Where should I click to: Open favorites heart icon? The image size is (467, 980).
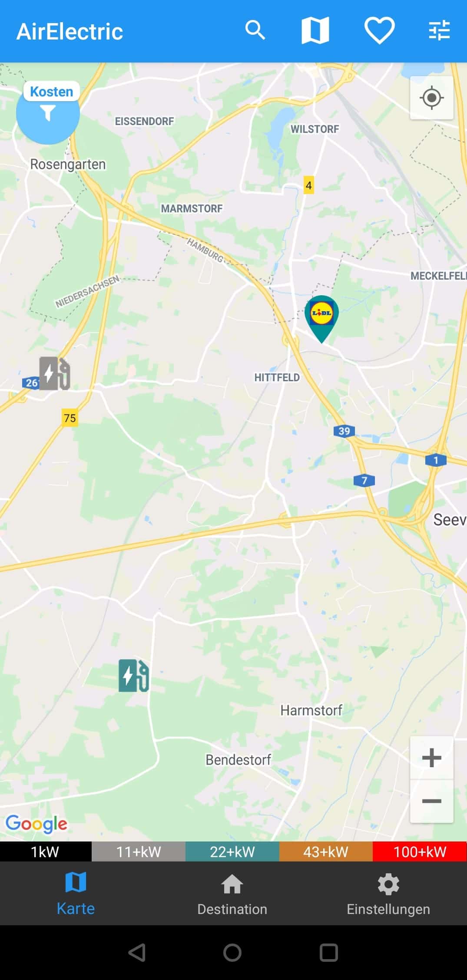tap(379, 30)
